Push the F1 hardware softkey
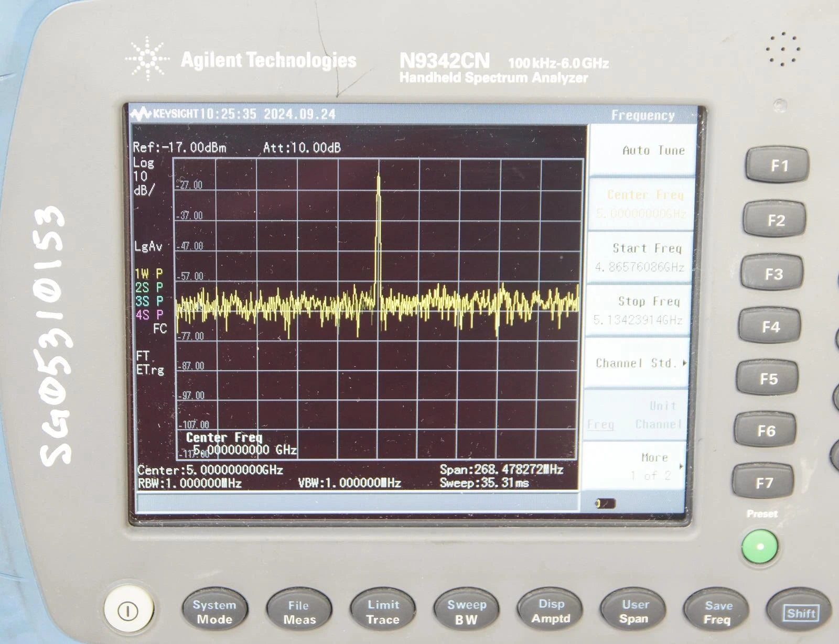Image resolution: width=839 pixels, height=644 pixels. (x=778, y=165)
